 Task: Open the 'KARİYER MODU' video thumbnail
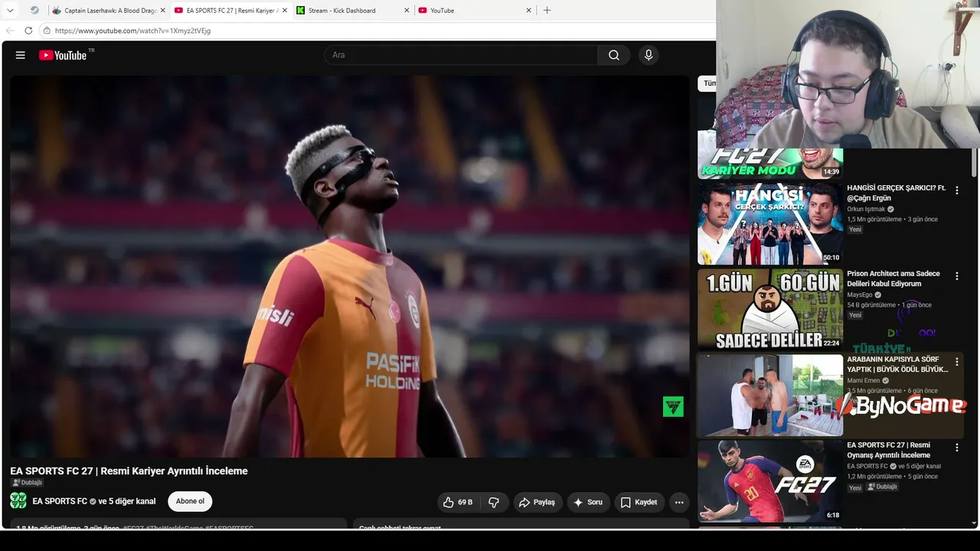click(770, 163)
